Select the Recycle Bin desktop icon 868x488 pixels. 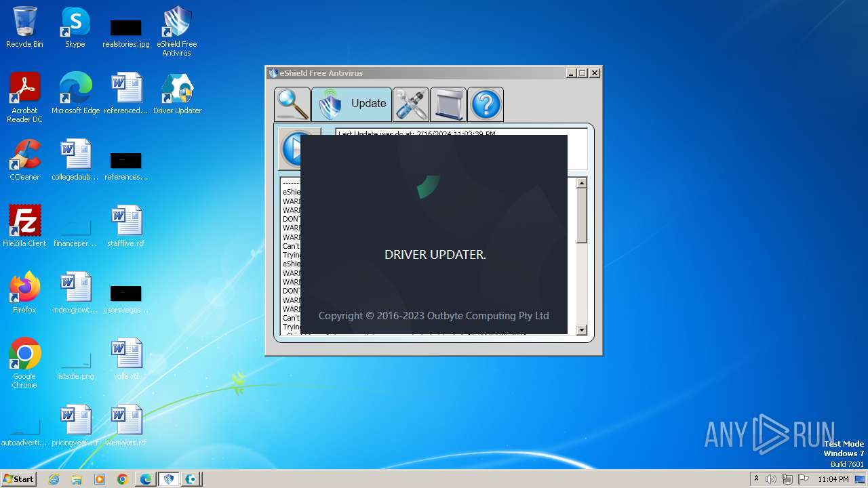pos(24,28)
